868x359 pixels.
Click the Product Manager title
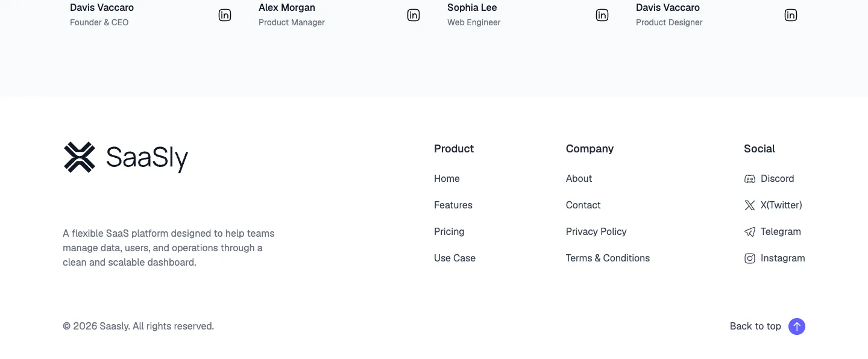(x=292, y=22)
